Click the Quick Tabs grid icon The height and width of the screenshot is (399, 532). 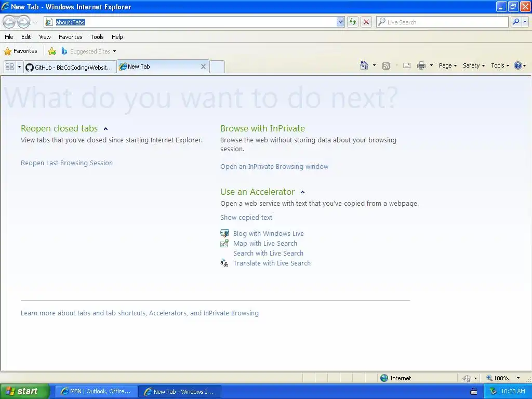10,67
